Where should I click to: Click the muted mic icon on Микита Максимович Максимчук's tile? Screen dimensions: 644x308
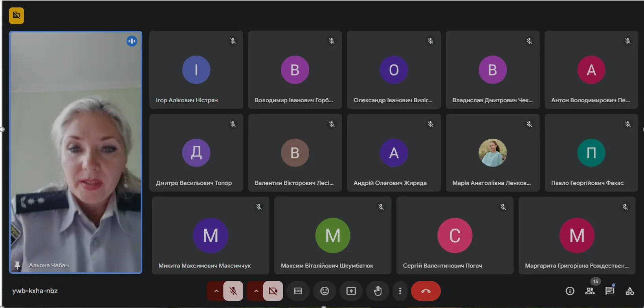259,207
